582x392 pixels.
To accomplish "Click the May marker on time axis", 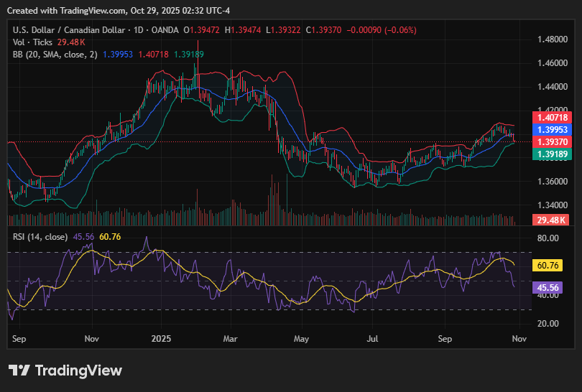I will (301, 337).
